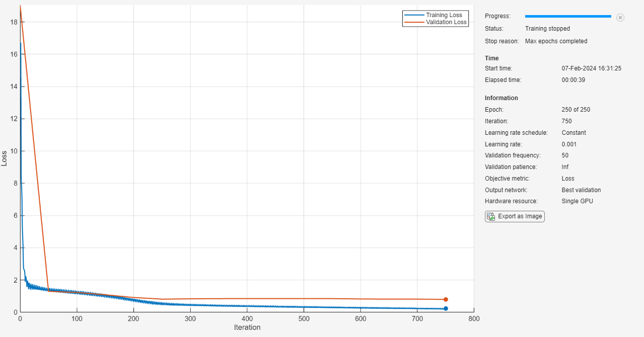Click the Information section heading
This screenshot has width=644, height=337.
click(x=501, y=98)
